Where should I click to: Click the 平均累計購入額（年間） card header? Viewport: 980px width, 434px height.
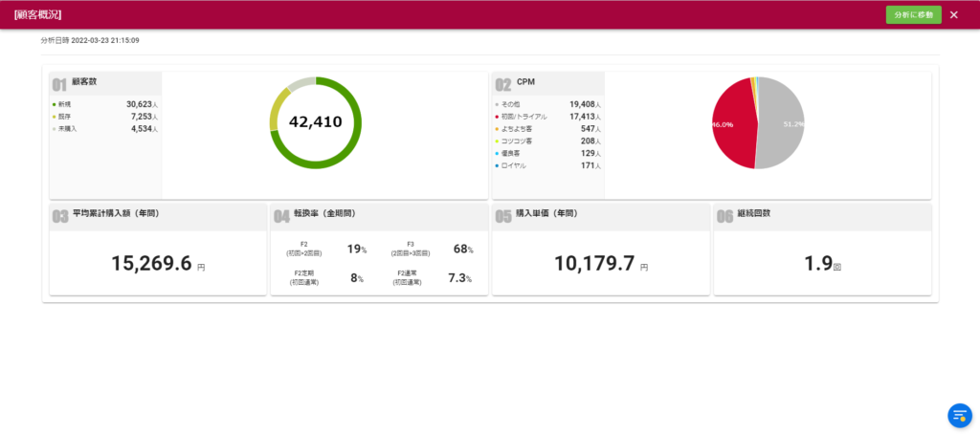coord(115,214)
